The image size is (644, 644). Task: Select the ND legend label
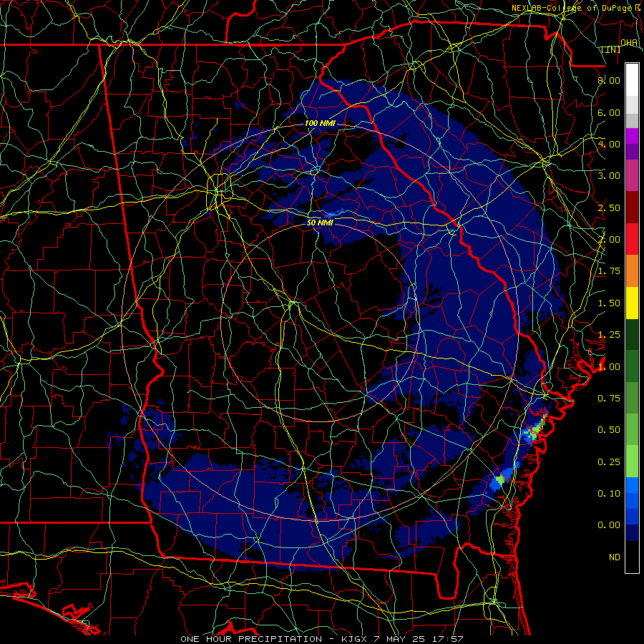(615, 557)
